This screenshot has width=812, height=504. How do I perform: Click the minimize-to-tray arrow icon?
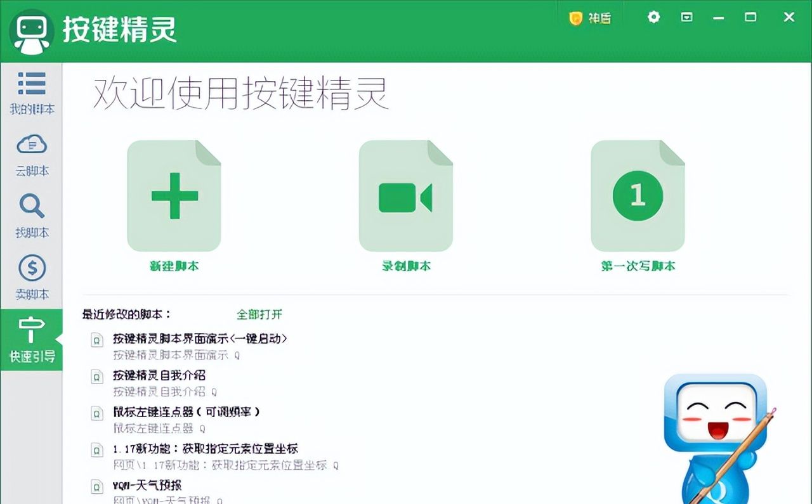point(686,18)
